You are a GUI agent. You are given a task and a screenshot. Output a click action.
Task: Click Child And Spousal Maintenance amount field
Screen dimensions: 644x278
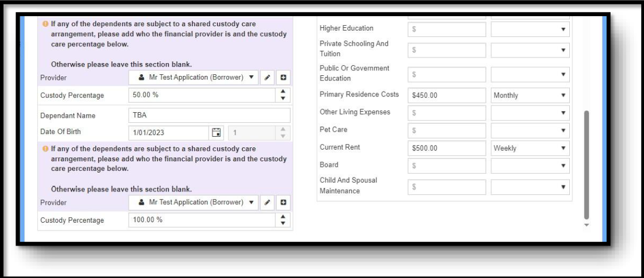[447, 187]
